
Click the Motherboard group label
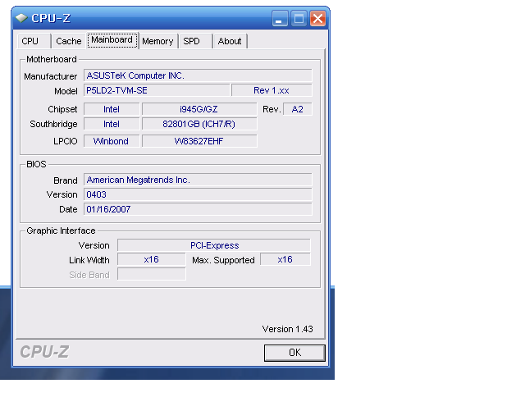pyautogui.click(x=52, y=59)
